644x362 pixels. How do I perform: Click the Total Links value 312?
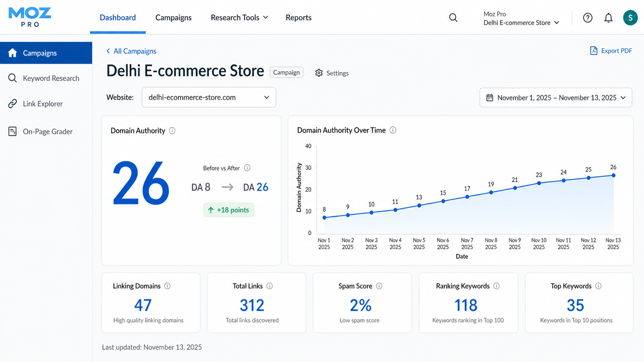(252, 305)
